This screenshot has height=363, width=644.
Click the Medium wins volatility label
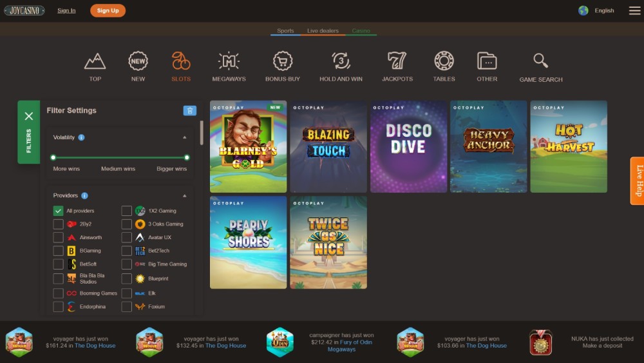coord(118,169)
